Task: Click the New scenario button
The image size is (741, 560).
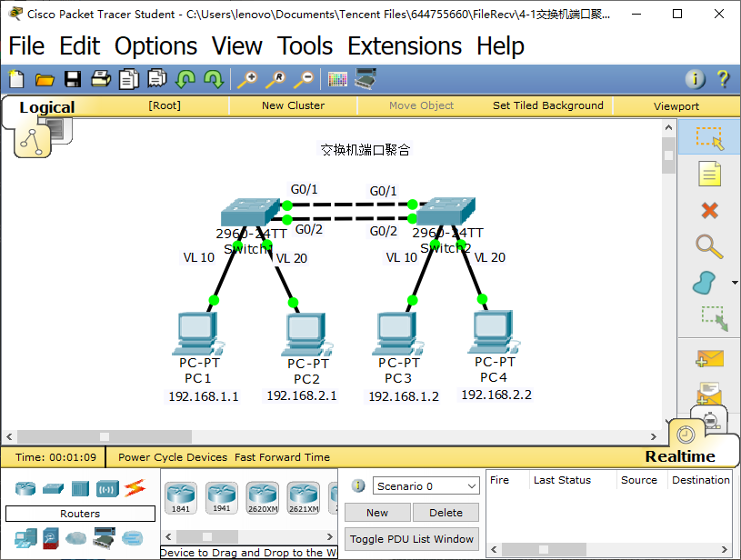Action: [x=377, y=513]
